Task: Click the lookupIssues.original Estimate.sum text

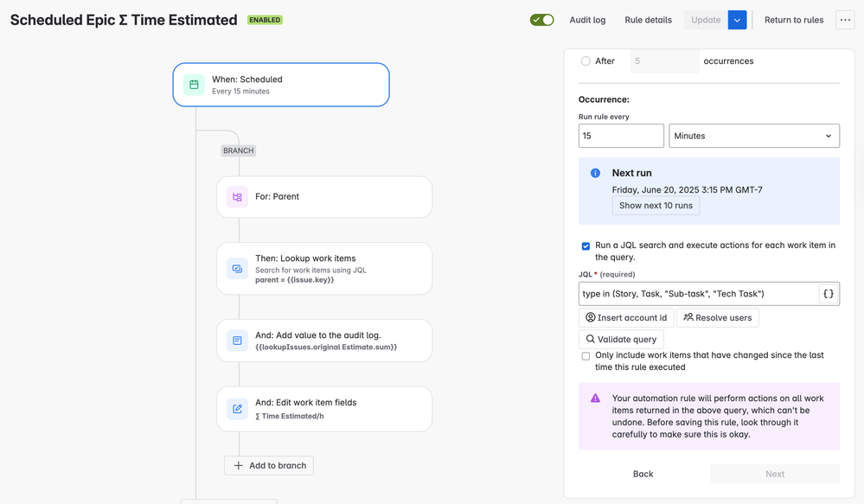Action: 326,347
